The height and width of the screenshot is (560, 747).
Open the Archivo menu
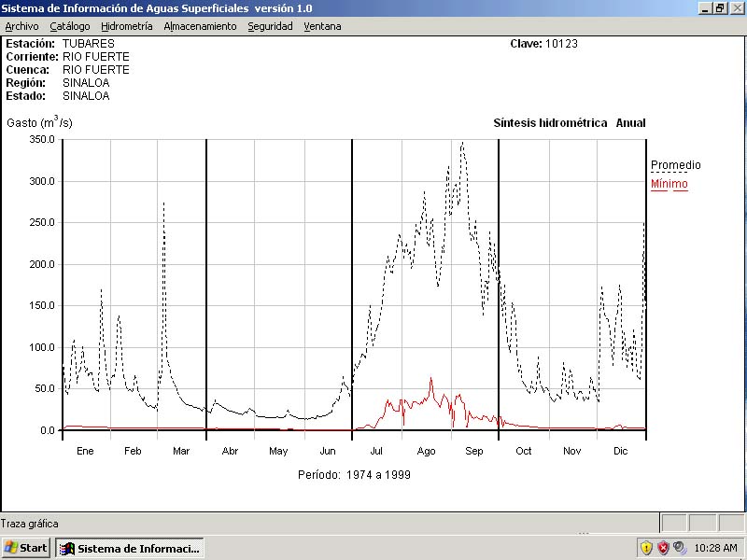coord(21,26)
